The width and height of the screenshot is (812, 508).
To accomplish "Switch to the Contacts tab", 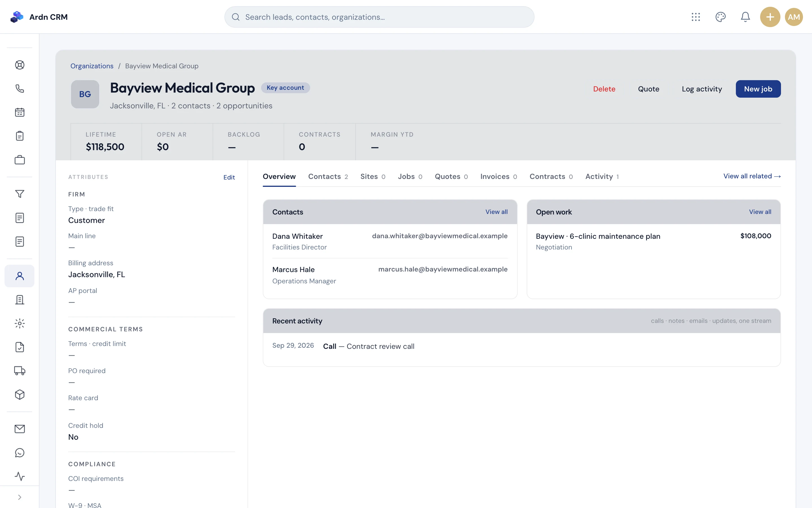I will pos(328,176).
